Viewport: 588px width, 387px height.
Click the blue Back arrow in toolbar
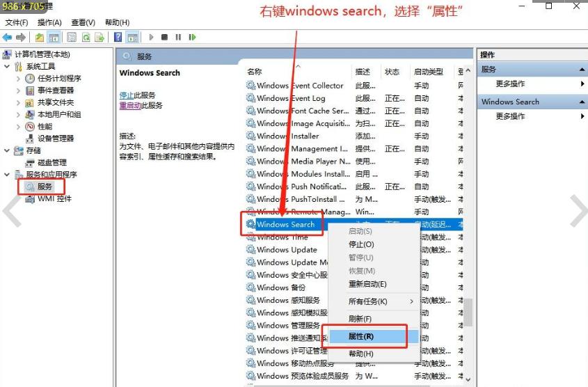(7, 37)
